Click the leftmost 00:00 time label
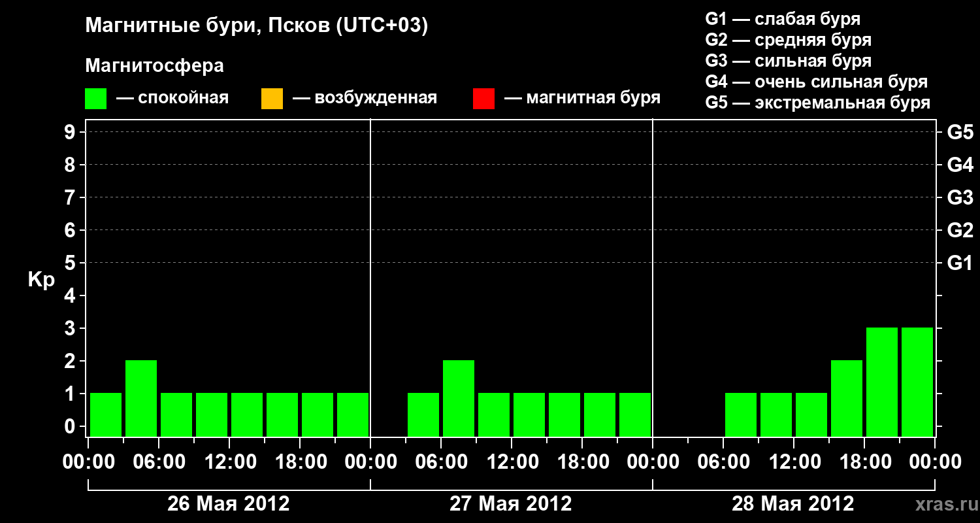The height and width of the screenshot is (523, 980). pos(88,462)
